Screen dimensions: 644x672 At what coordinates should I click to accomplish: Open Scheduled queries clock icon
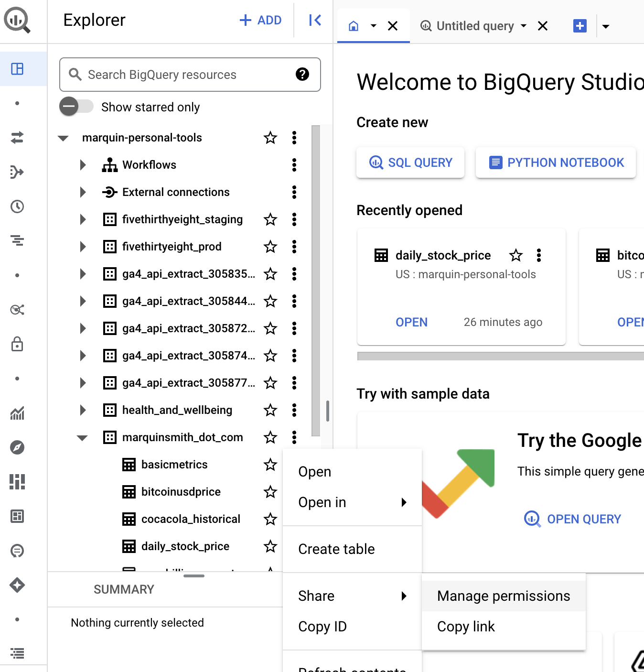pos(17,206)
